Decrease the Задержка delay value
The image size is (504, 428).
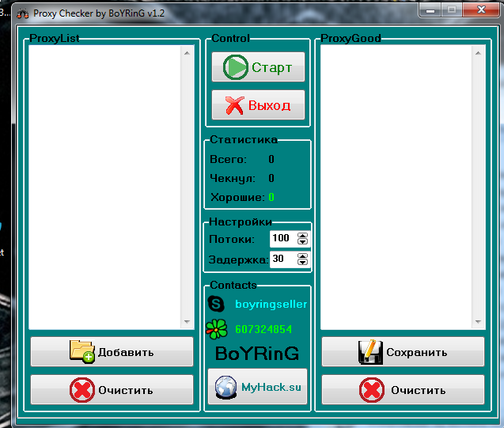pyautogui.click(x=302, y=262)
